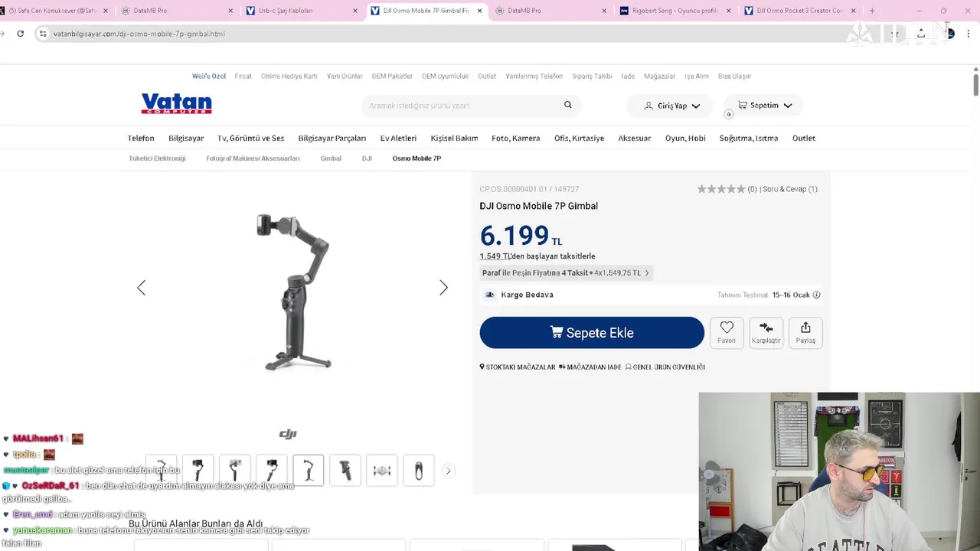Open Ofis, Kırtasiye menu

(579, 139)
